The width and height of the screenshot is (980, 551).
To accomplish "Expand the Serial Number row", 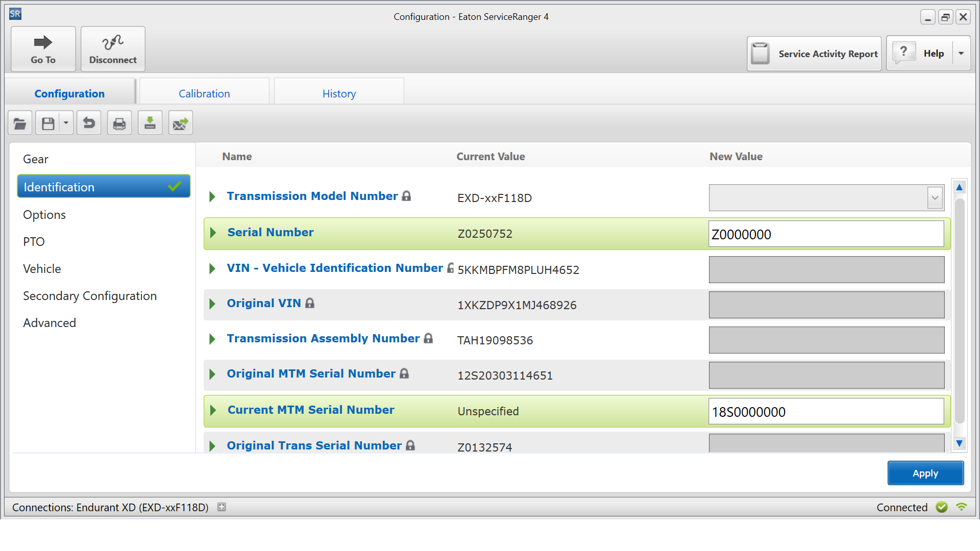I will tap(213, 233).
